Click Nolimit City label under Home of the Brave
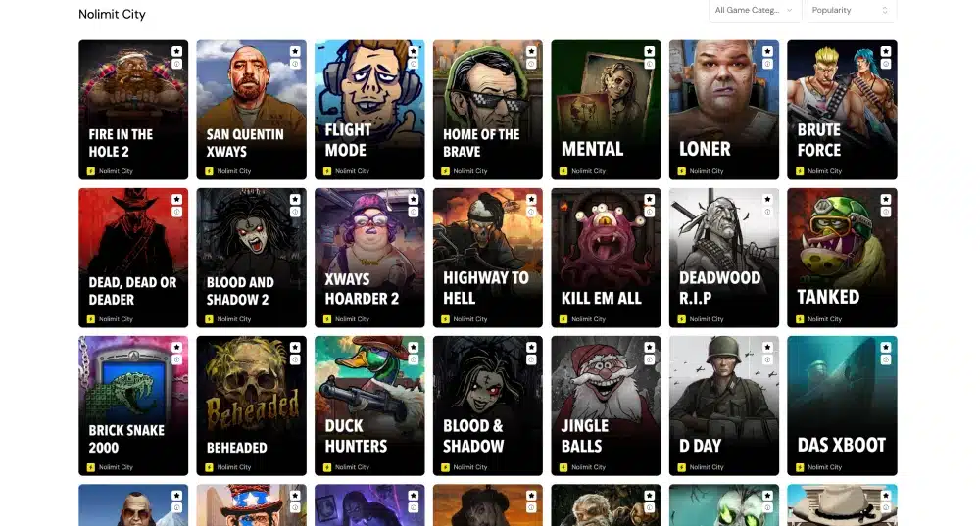This screenshot has width=980, height=526. 470,171
